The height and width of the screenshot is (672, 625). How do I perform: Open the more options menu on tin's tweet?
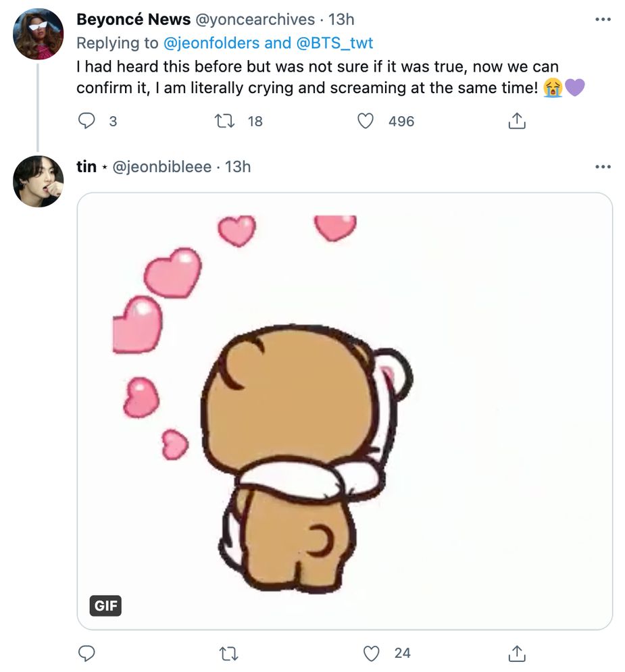(x=603, y=167)
